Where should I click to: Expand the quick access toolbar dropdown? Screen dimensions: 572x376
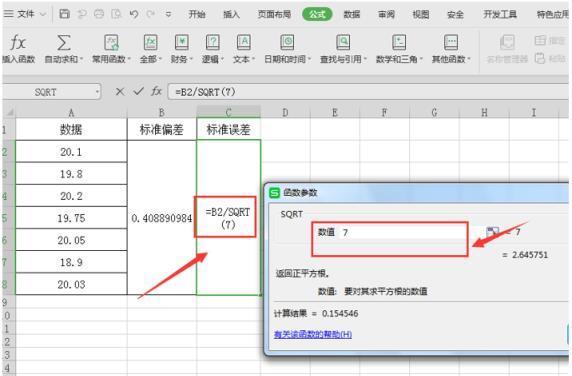coord(168,14)
